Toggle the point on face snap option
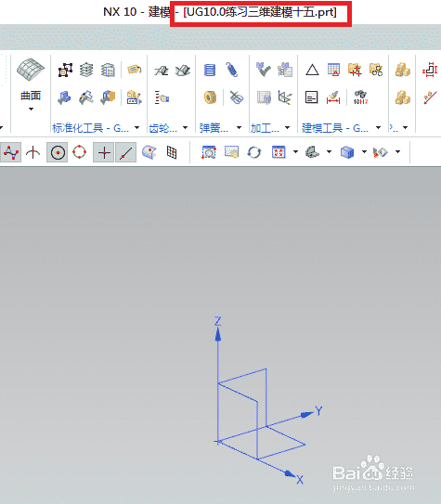Image resolution: width=441 pixels, height=504 pixels. (x=149, y=152)
